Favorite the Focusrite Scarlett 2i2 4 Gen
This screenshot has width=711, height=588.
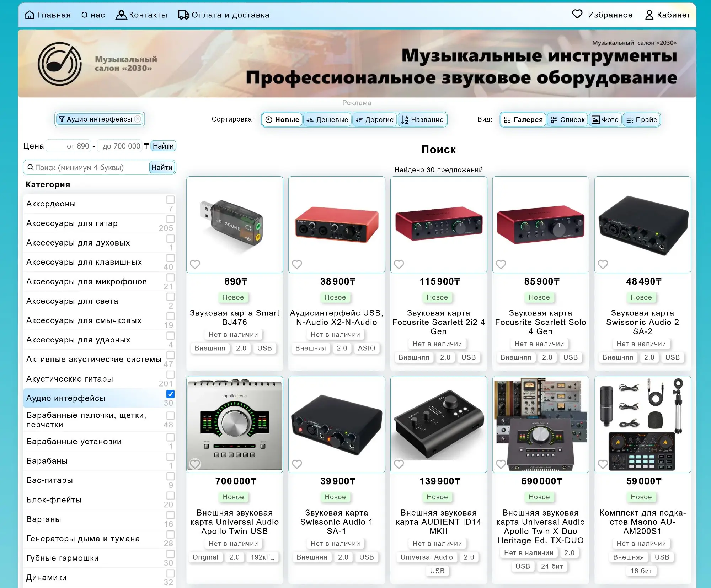[x=399, y=264]
